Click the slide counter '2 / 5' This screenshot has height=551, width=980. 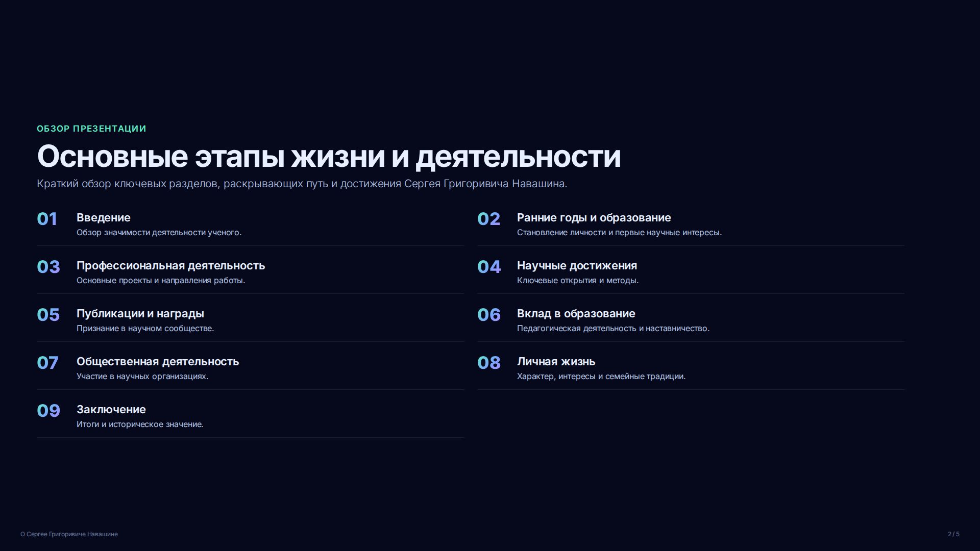[x=953, y=534]
